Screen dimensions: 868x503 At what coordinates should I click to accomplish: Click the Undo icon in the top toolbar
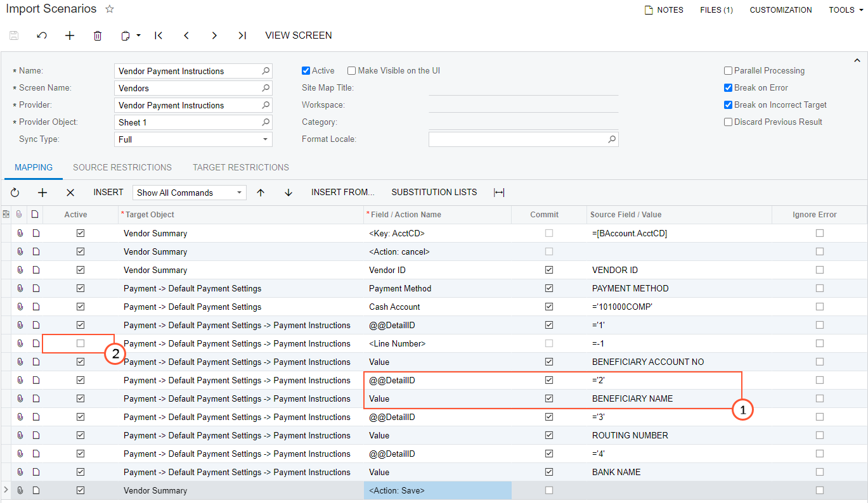(x=42, y=35)
